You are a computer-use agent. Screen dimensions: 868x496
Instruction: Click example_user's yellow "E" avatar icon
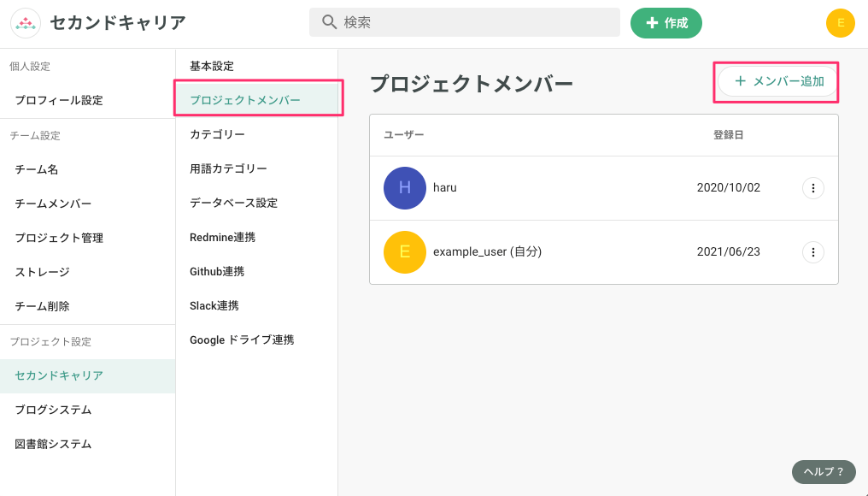405,252
